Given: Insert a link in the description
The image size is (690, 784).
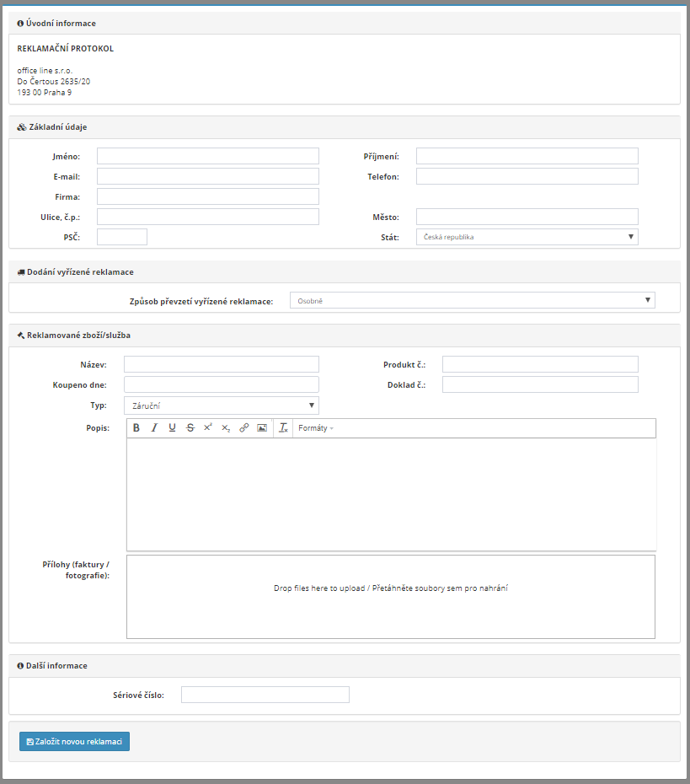Looking at the screenshot, I should click(243, 428).
